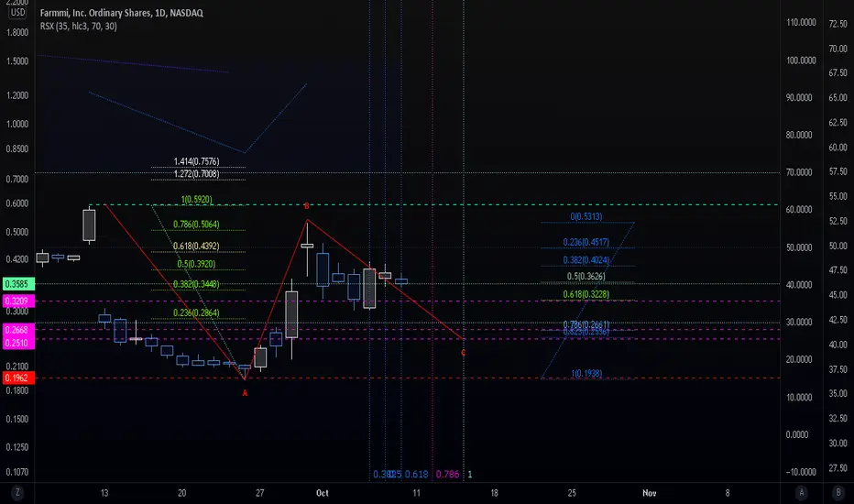Open the RSX (35, hlc3, 70, 30) indicator legend
854x504 pixels.
pos(79,27)
